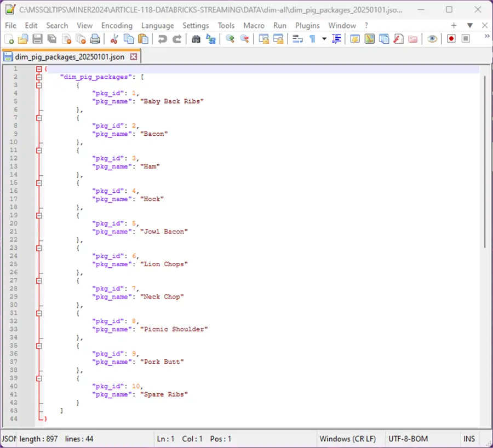Cut selection with the scissors icon

tap(114, 39)
